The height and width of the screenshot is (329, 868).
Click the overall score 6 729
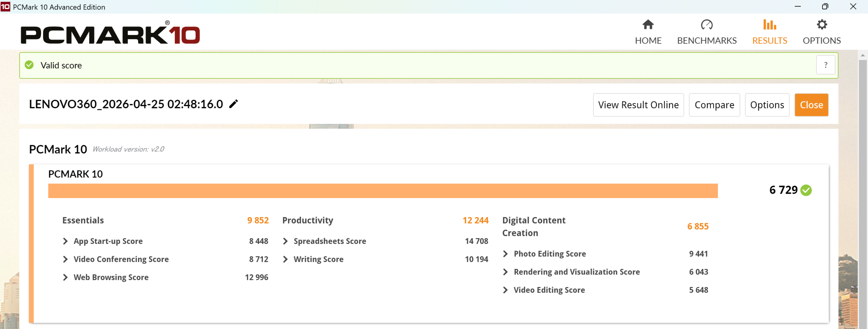tap(783, 190)
